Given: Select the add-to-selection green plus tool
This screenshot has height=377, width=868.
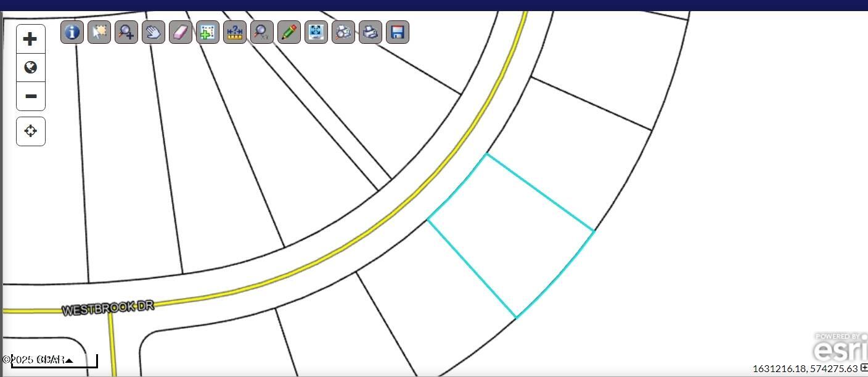Looking at the screenshot, I should 208,32.
